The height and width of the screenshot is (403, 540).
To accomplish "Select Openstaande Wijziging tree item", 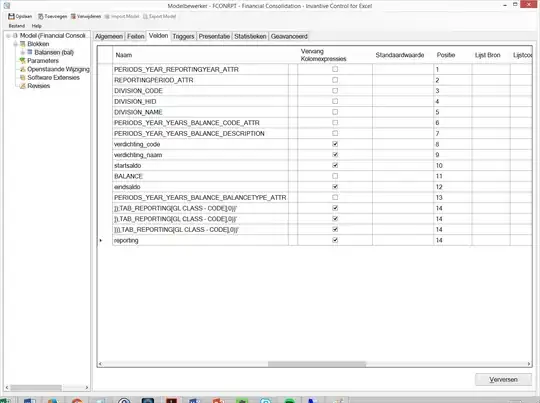I will pos(59,69).
